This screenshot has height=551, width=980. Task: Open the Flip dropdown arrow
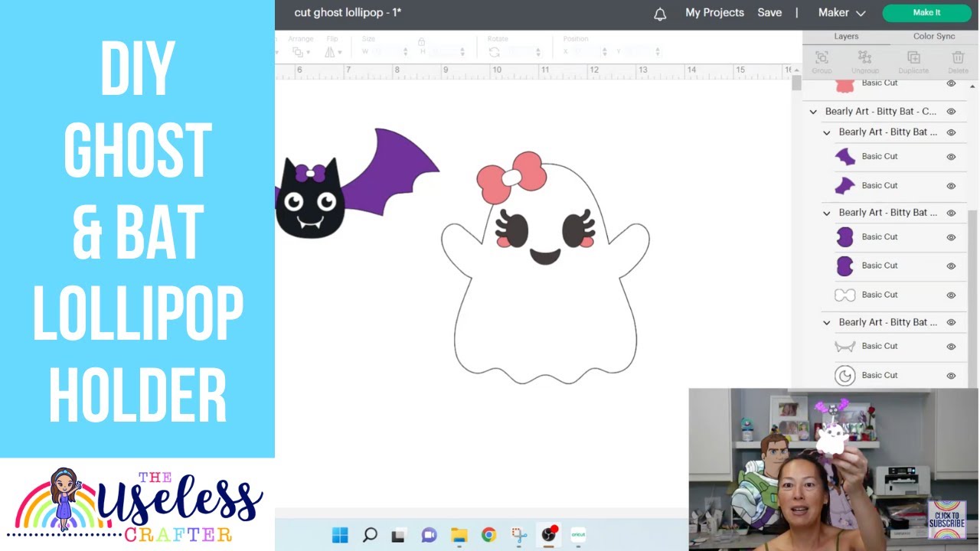tap(341, 53)
